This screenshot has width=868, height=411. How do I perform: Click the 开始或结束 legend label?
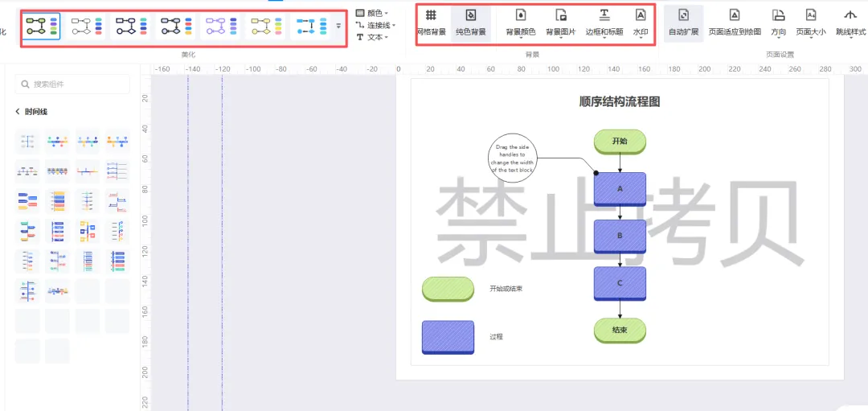[506, 289]
